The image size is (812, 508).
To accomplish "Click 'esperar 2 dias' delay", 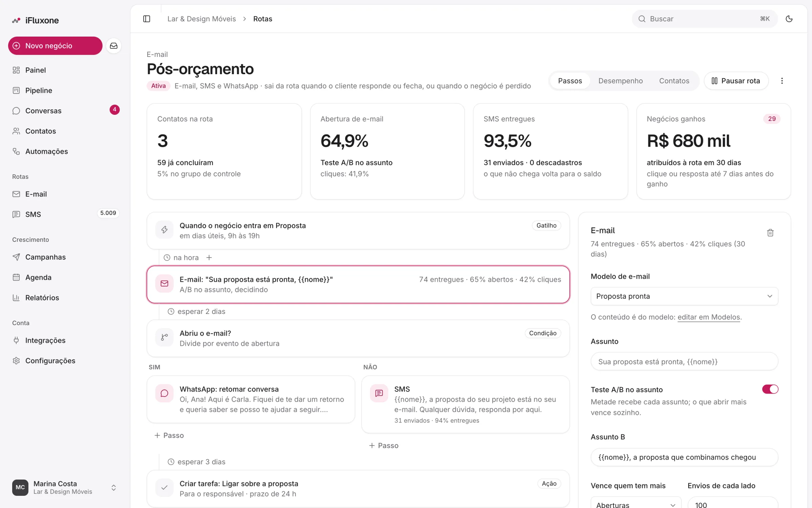I will pos(197,312).
